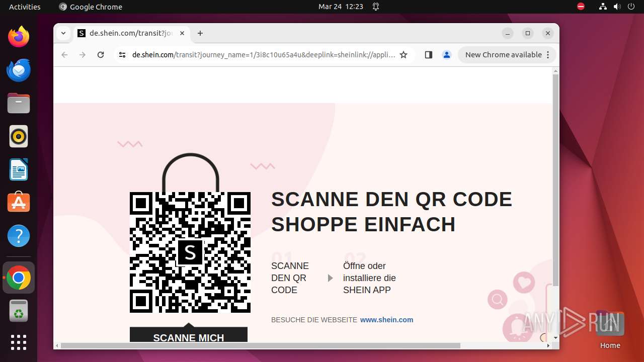Image resolution: width=644 pixels, height=362 pixels.
Task: Open Rhythmbox music player in the dock
Action: [19, 136]
